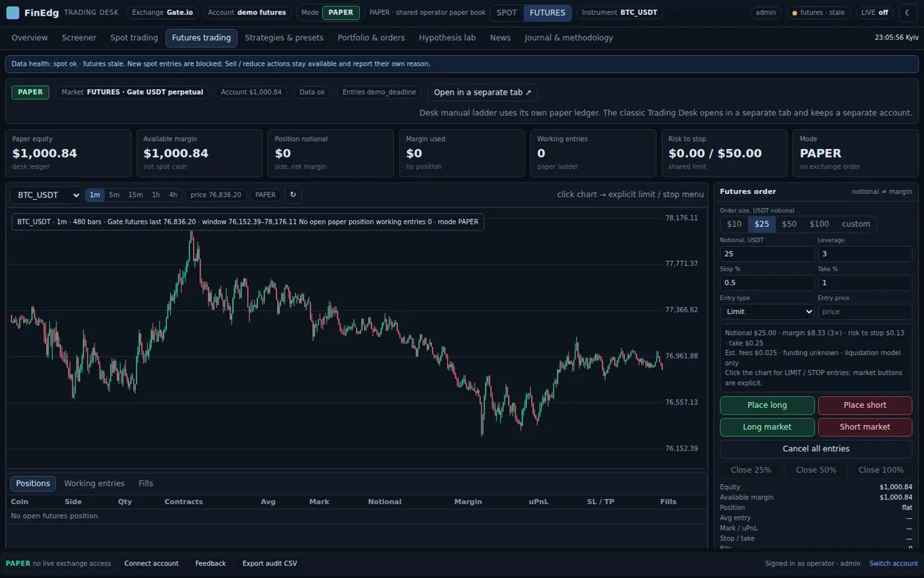The image size is (924, 578).
Task: Select 1m timeframe
Action: coord(95,195)
